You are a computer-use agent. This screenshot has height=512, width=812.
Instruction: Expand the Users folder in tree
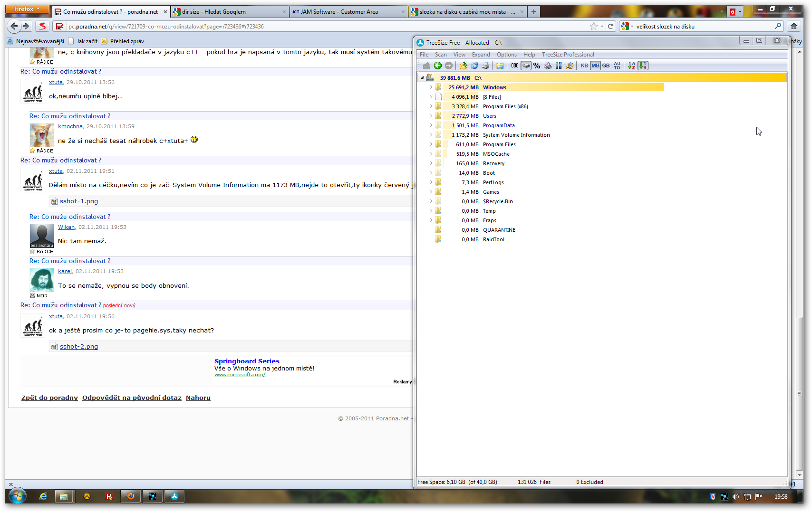[431, 116]
